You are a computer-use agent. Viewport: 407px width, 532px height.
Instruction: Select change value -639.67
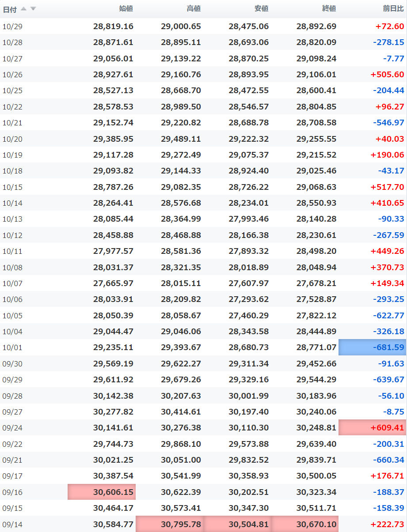[x=388, y=379]
